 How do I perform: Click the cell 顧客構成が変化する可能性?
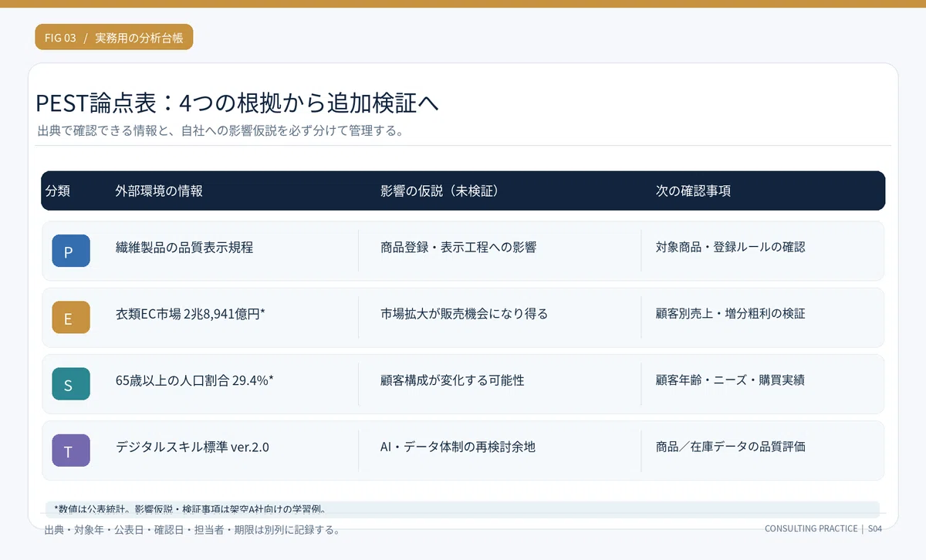coord(452,380)
